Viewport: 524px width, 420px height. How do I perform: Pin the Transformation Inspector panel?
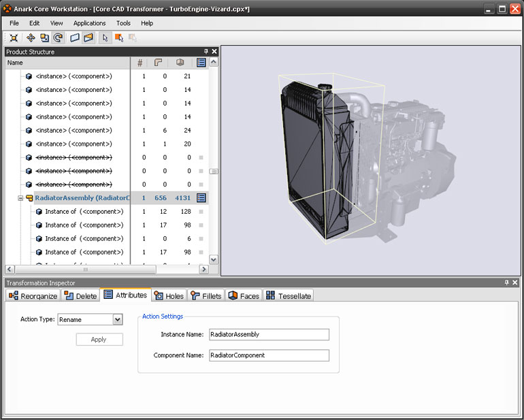(506, 282)
